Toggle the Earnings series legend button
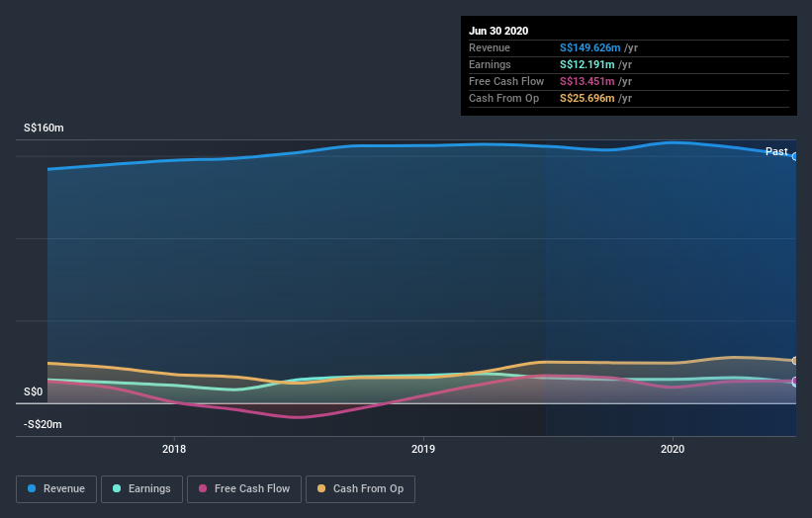The width and height of the screenshot is (812, 518). (141, 489)
